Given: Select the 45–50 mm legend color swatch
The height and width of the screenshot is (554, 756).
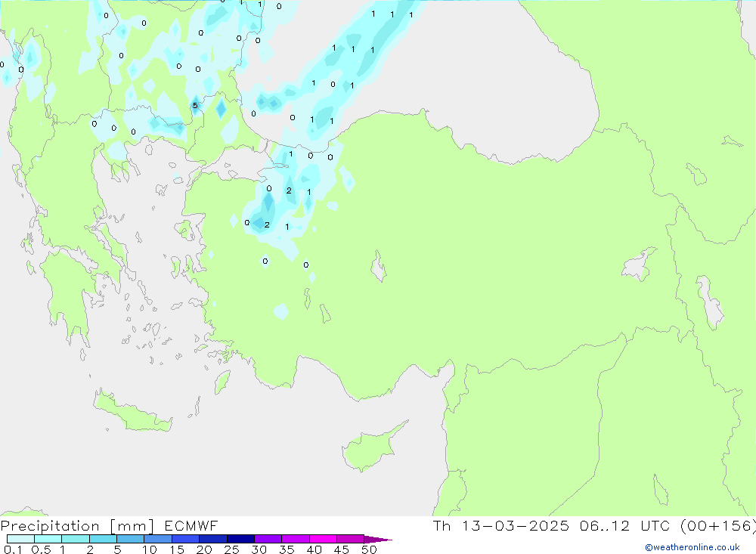Looking at the screenshot, I should coord(351,539).
